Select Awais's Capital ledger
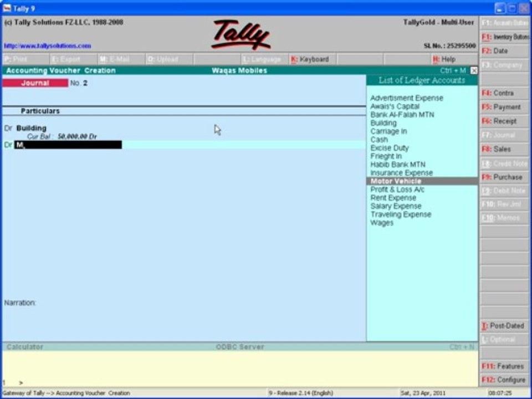 click(x=395, y=106)
